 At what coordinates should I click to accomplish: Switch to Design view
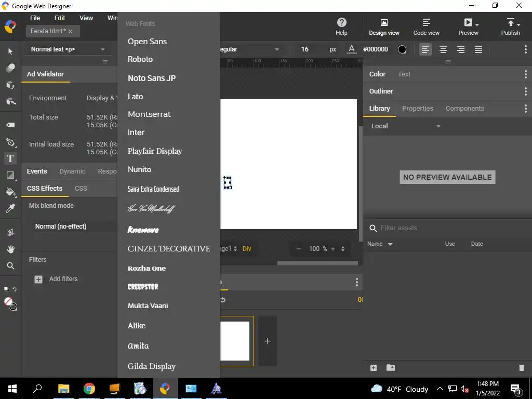(384, 26)
